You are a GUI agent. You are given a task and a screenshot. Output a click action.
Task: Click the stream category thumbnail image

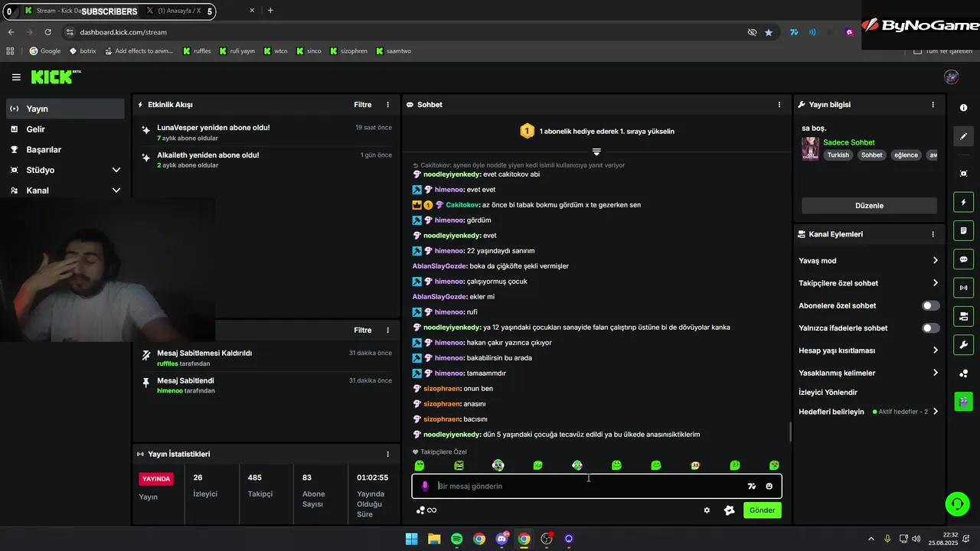point(810,148)
